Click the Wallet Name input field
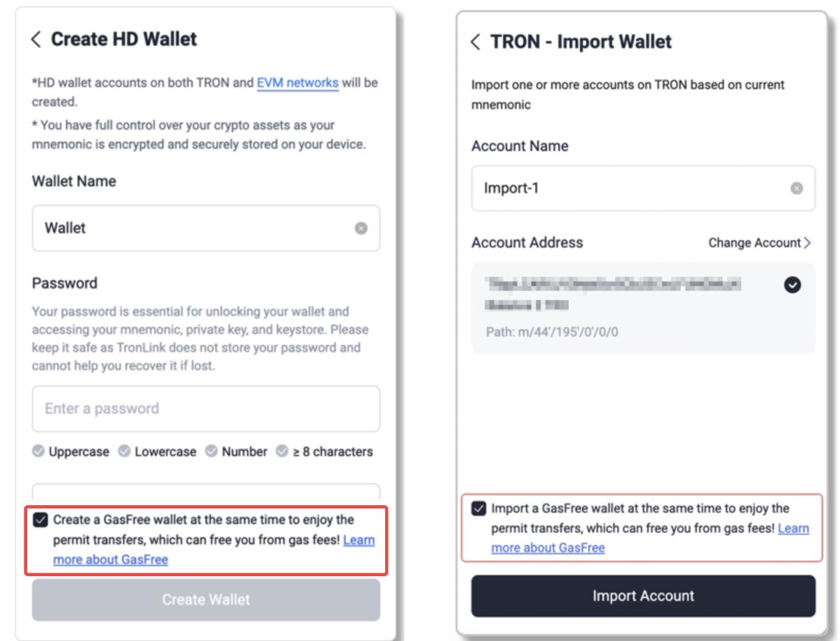 click(x=195, y=229)
